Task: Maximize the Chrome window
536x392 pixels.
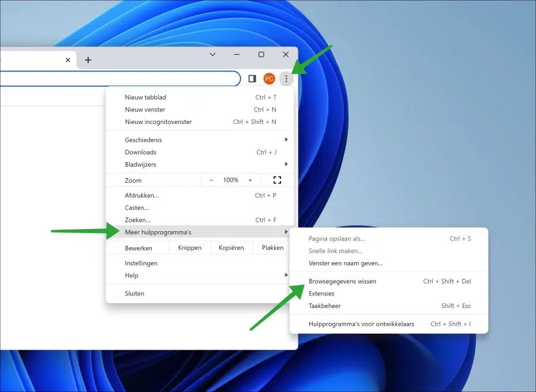Action: [x=261, y=54]
